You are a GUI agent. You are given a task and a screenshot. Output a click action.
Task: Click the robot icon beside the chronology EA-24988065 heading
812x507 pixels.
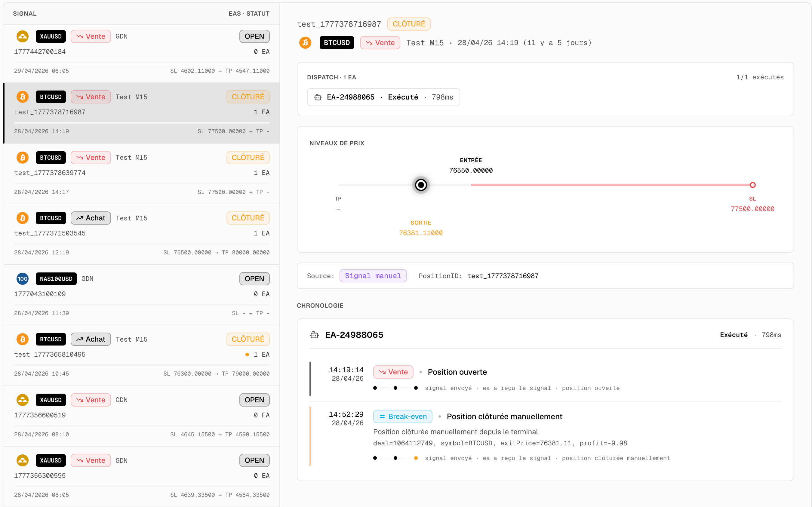pos(314,335)
